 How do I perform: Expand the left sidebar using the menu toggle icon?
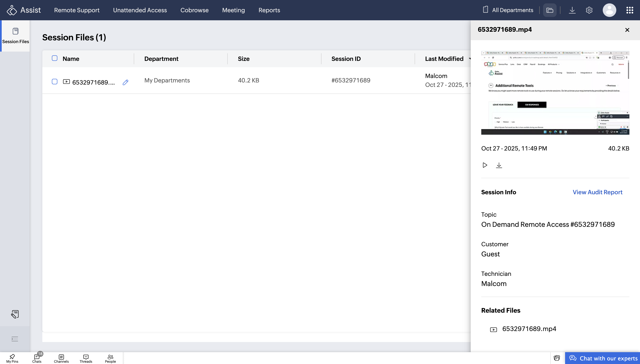click(x=15, y=339)
